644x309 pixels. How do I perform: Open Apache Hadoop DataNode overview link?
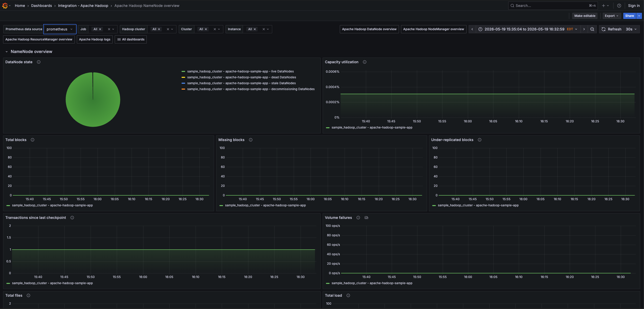click(x=369, y=29)
